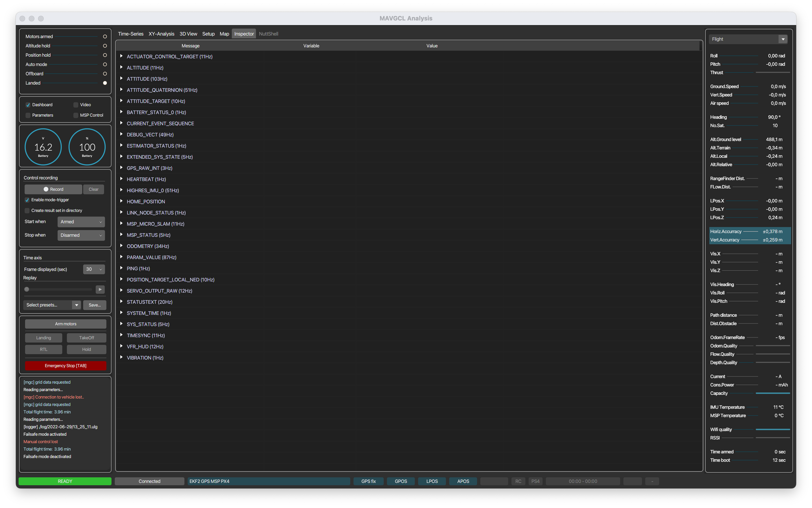812x508 pixels.
Task: Uncheck Enable mode-trigger checkbox
Action: [27, 200]
